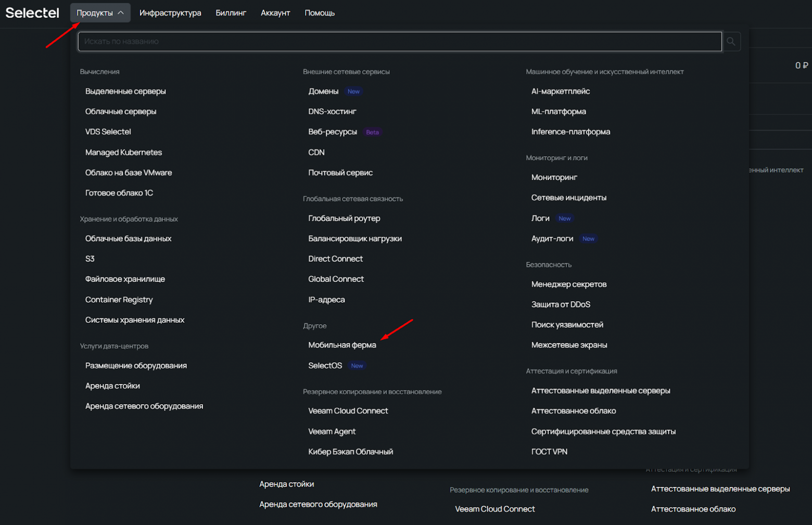This screenshot has width=812, height=525.
Task: Select Балансировщик нагрузки
Action: point(355,239)
